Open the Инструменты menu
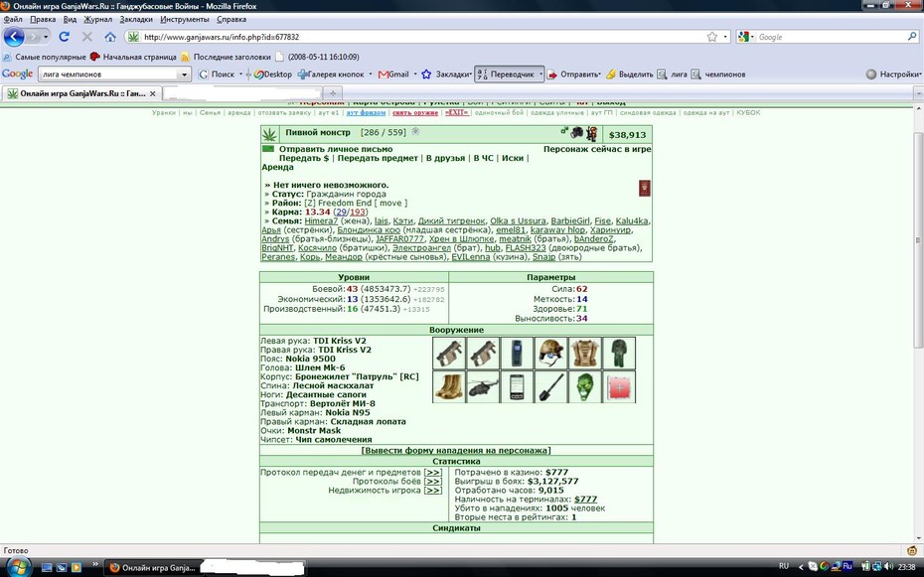The width and height of the screenshot is (924, 577). [x=184, y=20]
